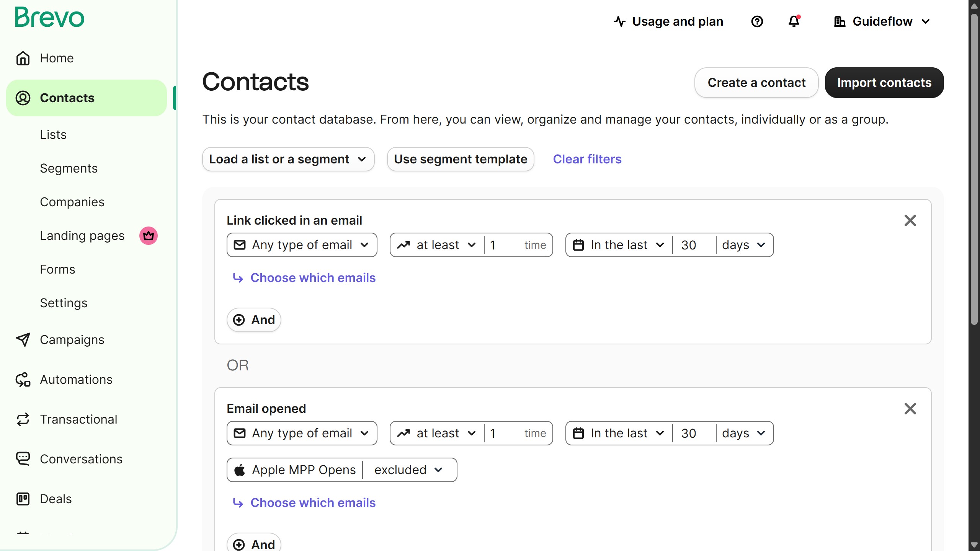Click the Usage and plan activity icon
This screenshot has width=980, height=551.
click(620, 21)
